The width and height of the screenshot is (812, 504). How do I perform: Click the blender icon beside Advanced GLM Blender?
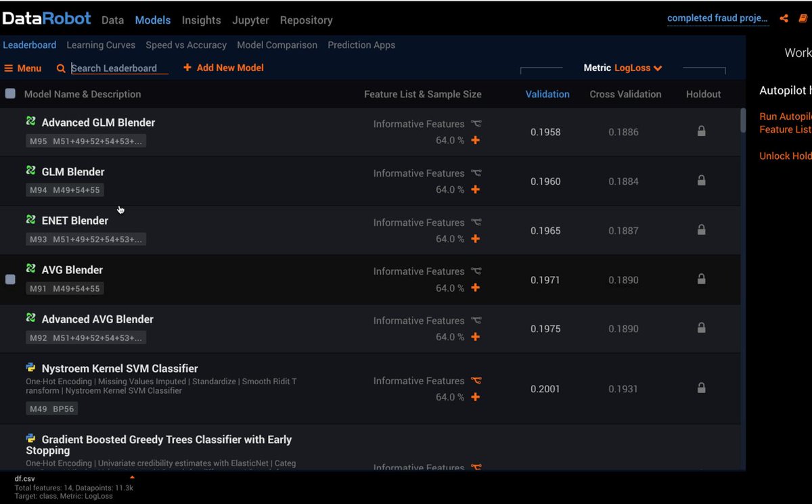tap(30, 121)
